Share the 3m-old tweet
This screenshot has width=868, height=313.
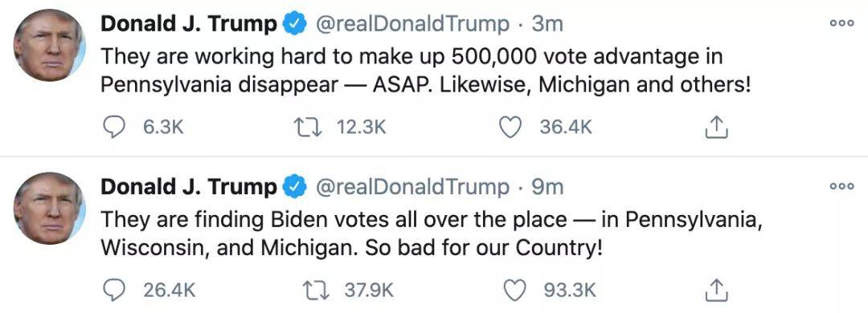coord(716,127)
